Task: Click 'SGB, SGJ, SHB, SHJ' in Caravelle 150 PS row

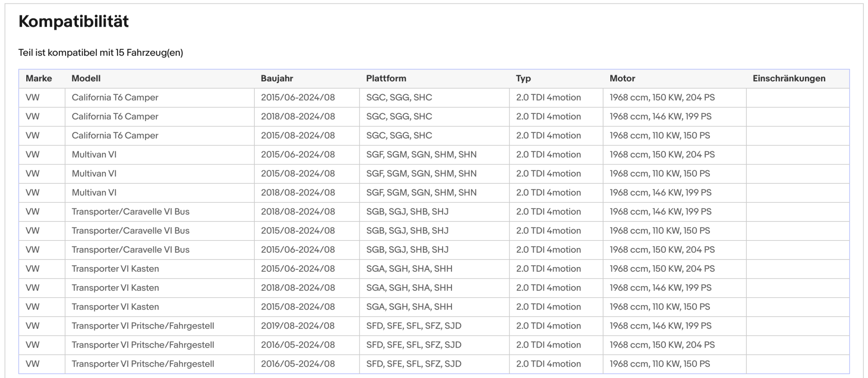Action: pyautogui.click(x=407, y=231)
